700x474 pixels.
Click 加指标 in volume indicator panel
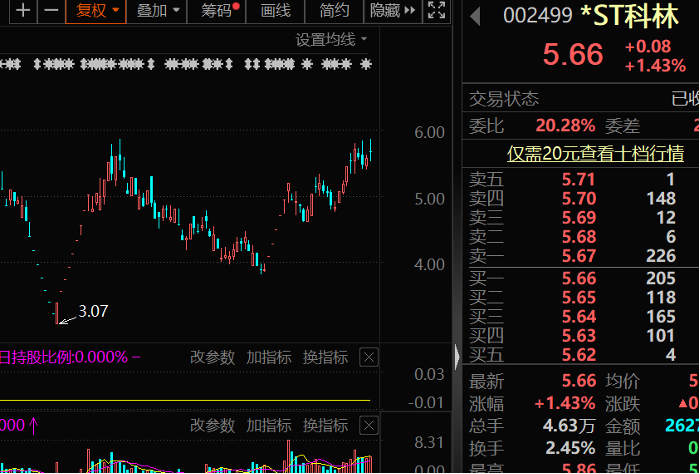pos(269,426)
